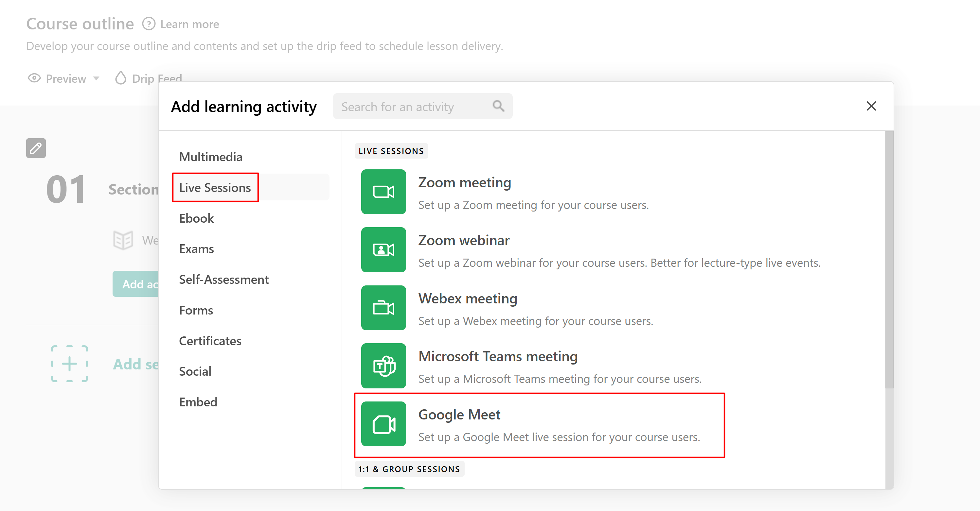Click the search magnifier icon
The height and width of the screenshot is (511, 980).
pos(498,106)
